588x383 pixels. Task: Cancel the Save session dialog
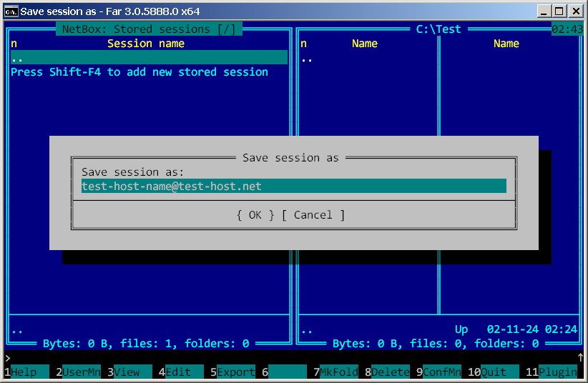click(313, 215)
